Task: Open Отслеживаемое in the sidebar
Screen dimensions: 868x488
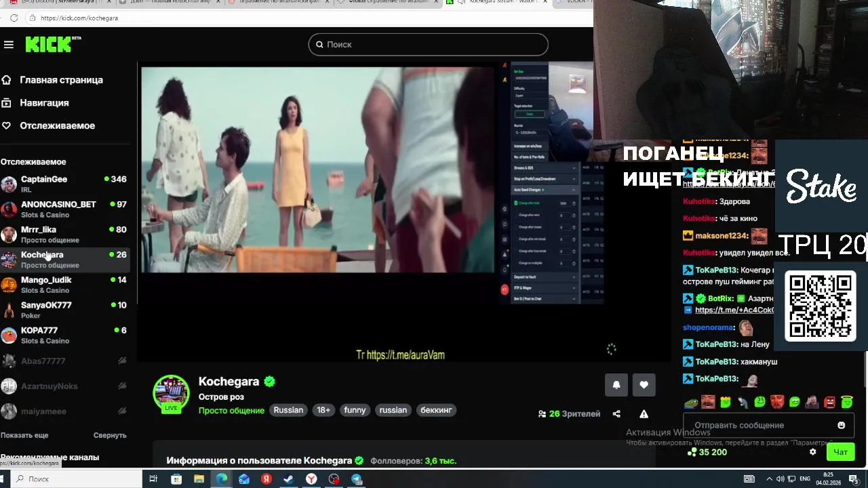Action: tap(49, 126)
